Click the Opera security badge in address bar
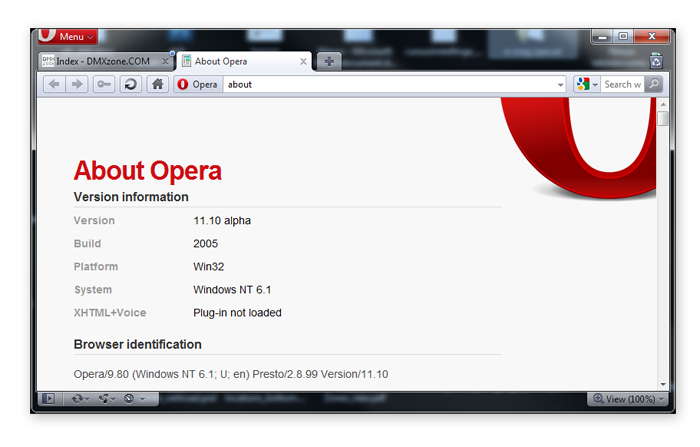 (198, 84)
